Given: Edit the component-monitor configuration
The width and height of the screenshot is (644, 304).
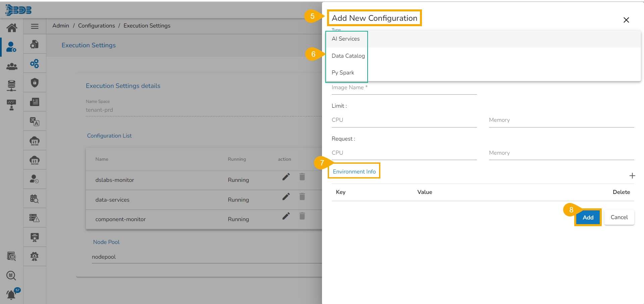Looking at the screenshot, I should point(286,216).
